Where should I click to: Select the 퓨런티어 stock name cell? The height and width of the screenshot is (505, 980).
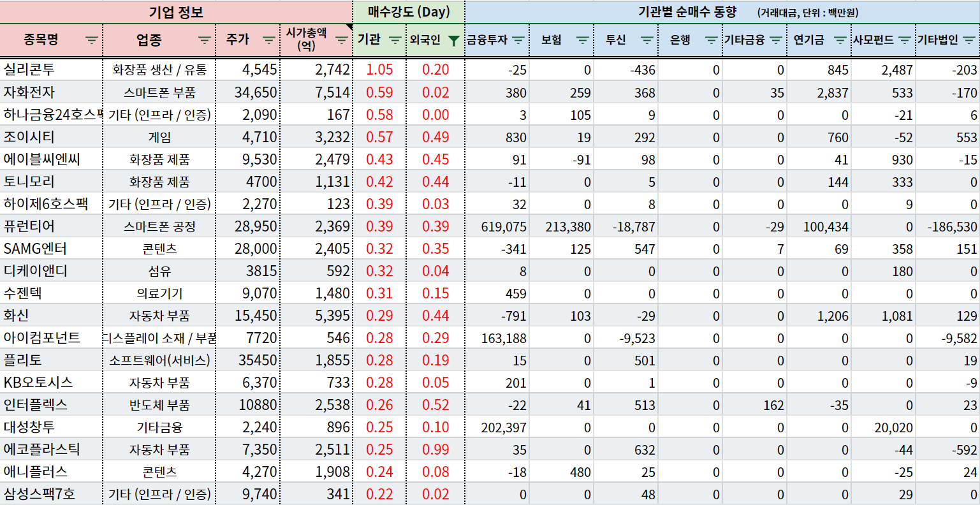51,226
